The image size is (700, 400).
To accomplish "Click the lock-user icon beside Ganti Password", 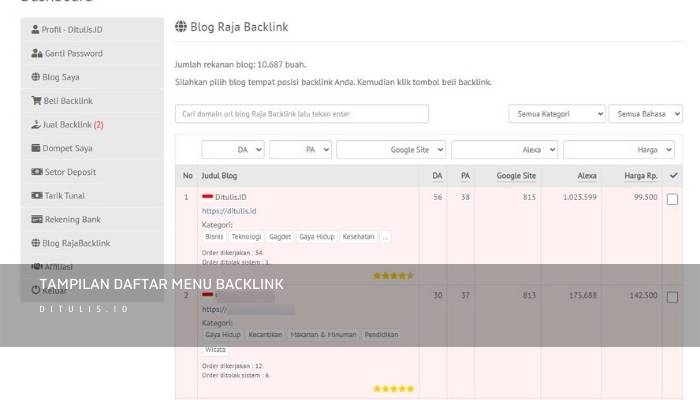I will pyautogui.click(x=37, y=53).
